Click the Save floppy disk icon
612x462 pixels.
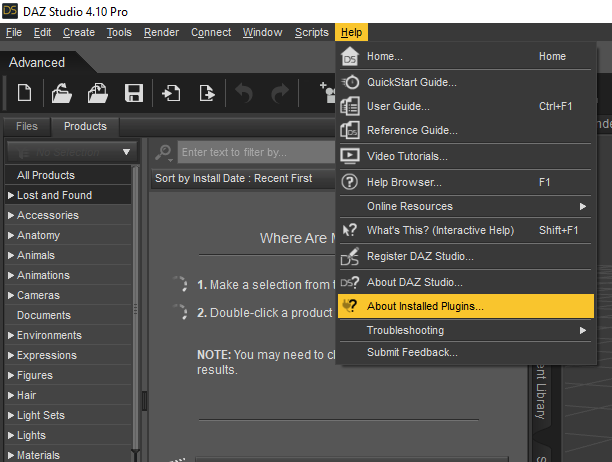pos(133,93)
